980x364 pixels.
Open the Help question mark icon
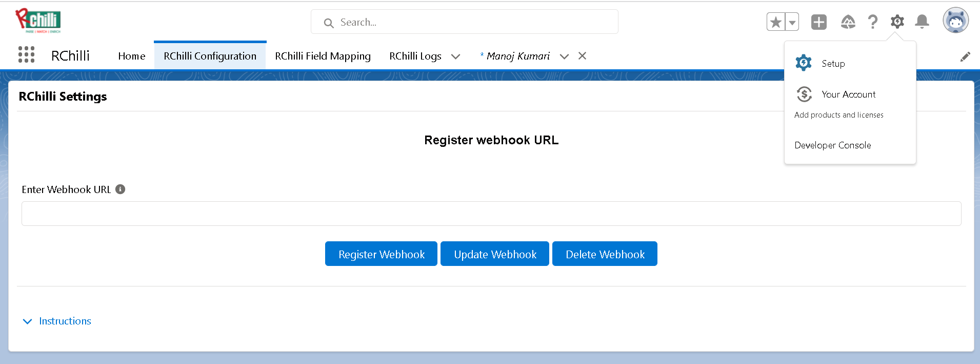pos(872,22)
